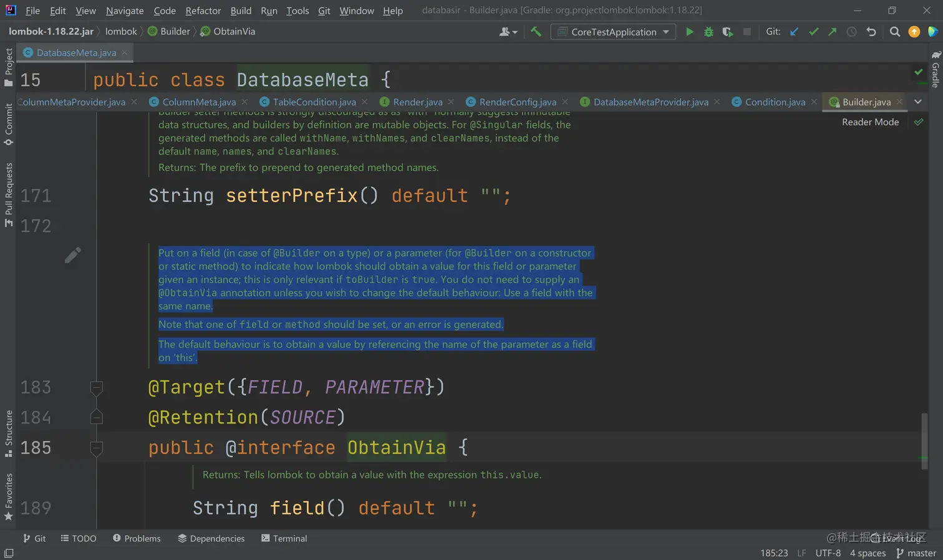
Task: Click green inspection checkmark beside Reader Mode
Action: coord(919,122)
